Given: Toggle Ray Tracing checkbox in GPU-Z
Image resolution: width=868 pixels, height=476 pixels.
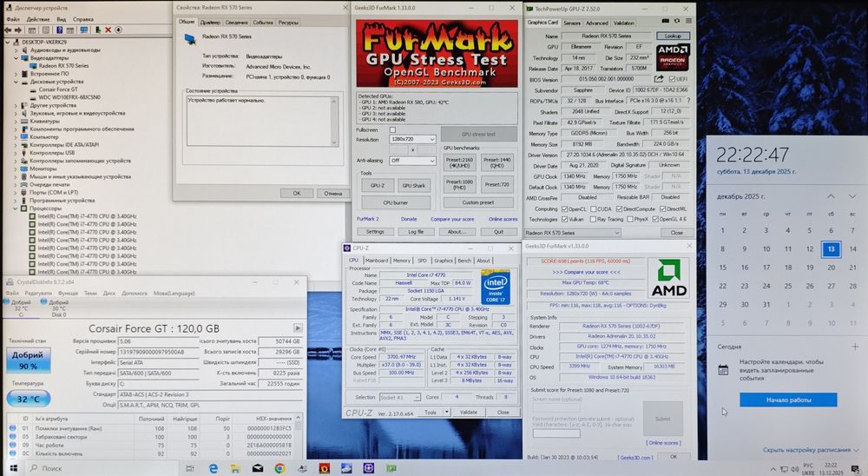Looking at the screenshot, I should click(594, 219).
